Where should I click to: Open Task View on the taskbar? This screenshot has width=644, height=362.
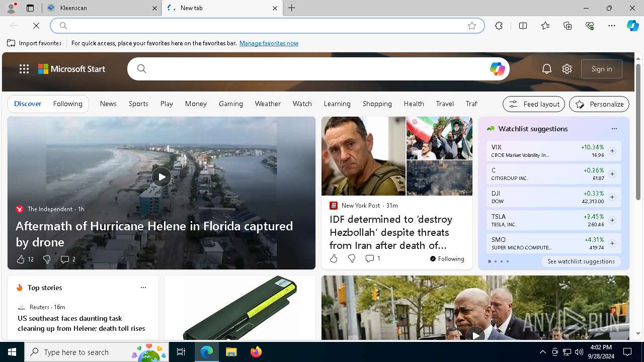(181, 352)
